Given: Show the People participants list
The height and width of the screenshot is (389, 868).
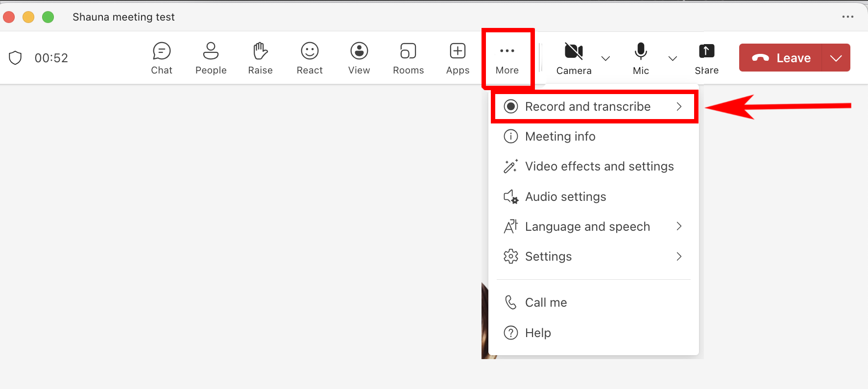Looking at the screenshot, I should click(x=211, y=58).
